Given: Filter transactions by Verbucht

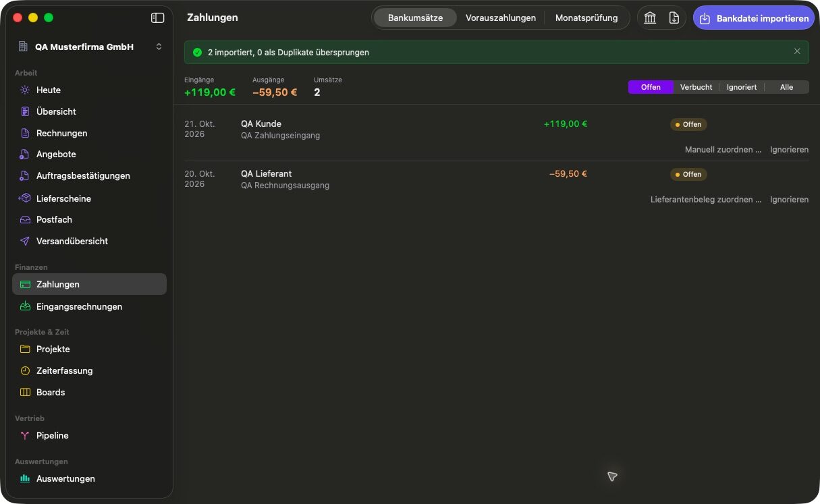Looking at the screenshot, I should (x=696, y=87).
